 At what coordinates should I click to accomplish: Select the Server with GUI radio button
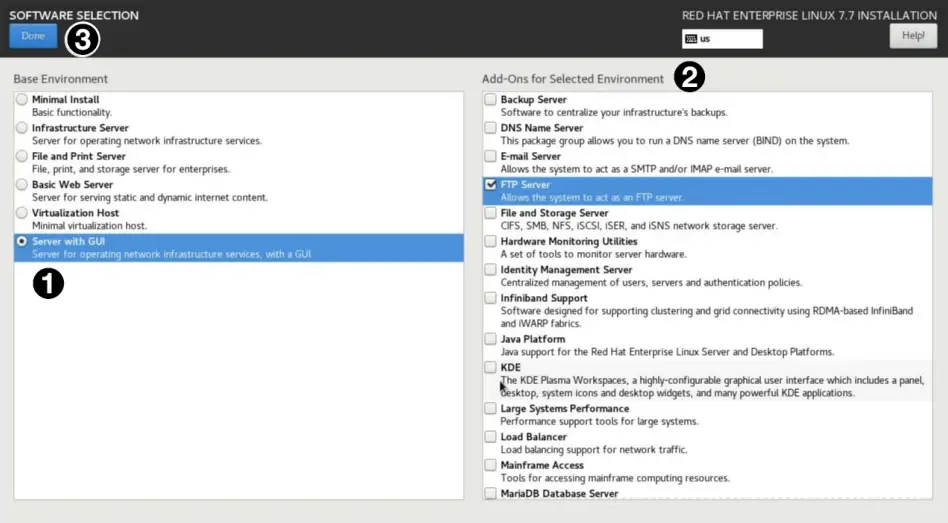click(22, 241)
